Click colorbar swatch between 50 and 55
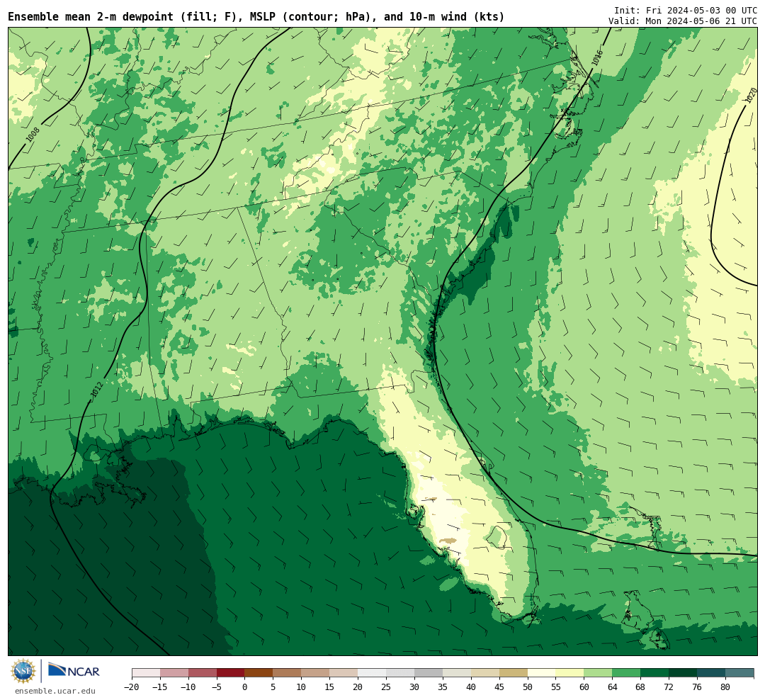Image resolution: width=765 pixels, height=700 pixels. (x=542, y=673)
